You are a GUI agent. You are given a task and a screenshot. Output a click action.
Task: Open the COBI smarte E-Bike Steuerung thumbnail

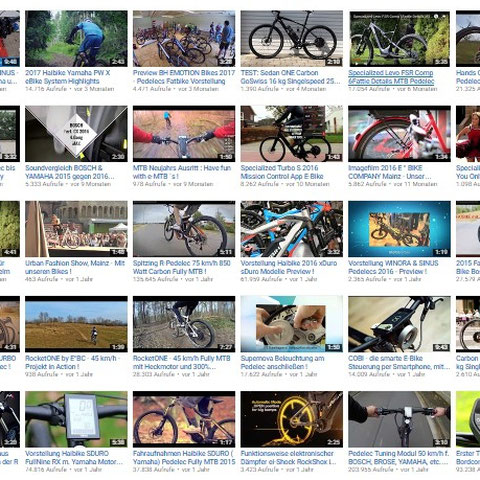tap(399, 324)
